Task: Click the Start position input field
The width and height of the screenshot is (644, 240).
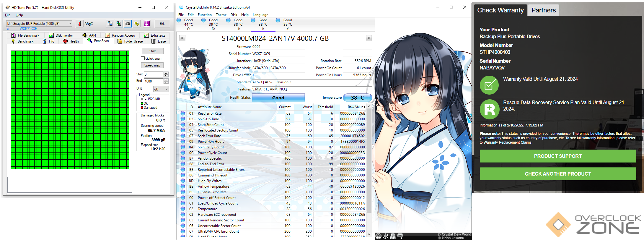Action: point(154,74)
